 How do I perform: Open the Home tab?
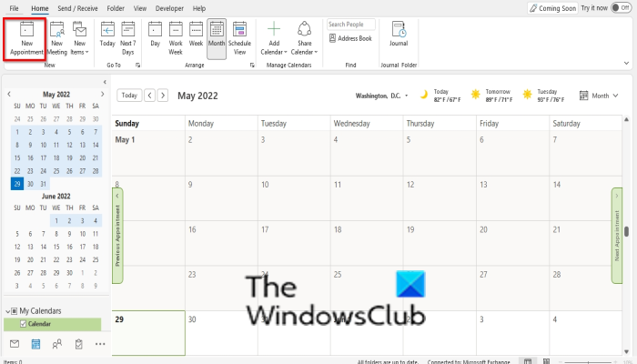40,8
